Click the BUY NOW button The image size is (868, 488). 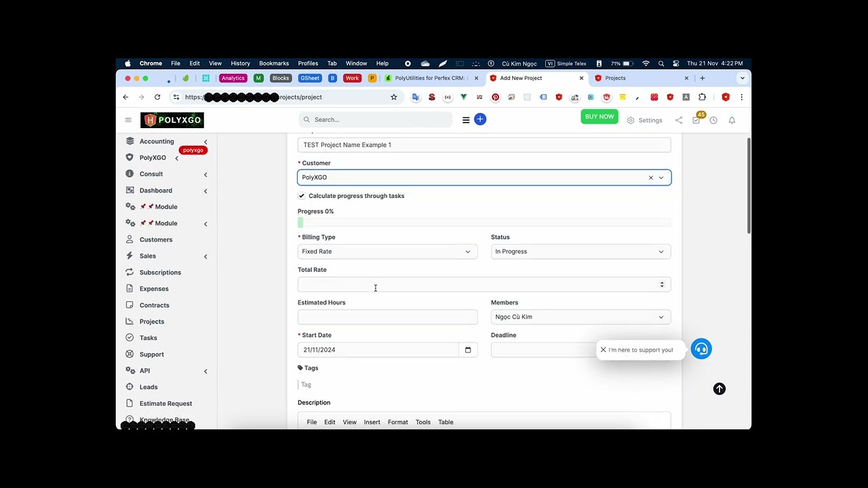(x=599, y=117)
